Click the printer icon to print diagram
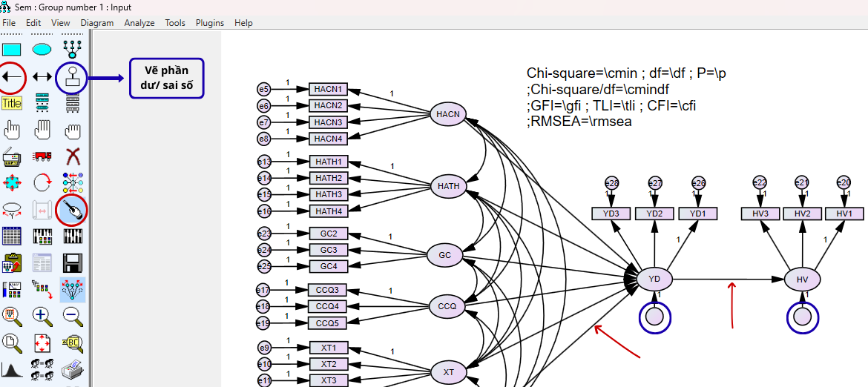Viewport: 868px width, 387px height. click(x=72, y=369)
